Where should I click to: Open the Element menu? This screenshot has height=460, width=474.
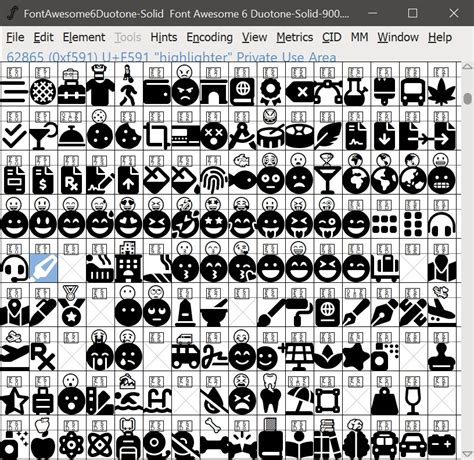pyautogui.click(x=84, y=37)
